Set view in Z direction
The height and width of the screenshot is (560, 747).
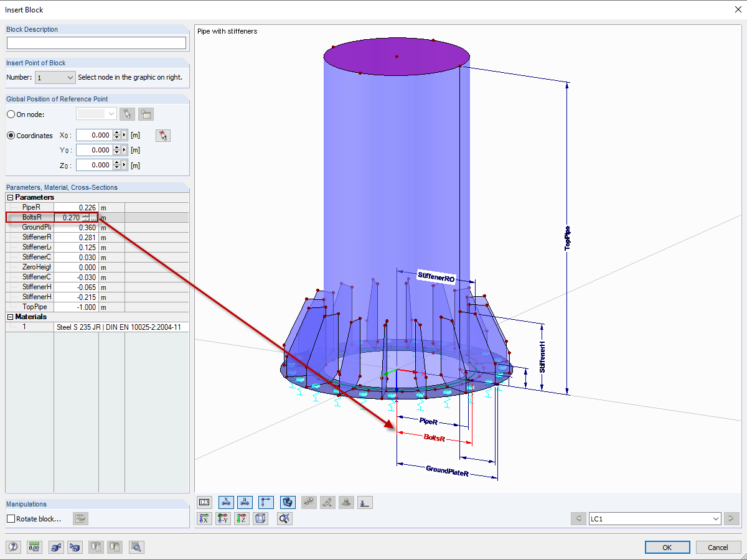pos(242,518)
